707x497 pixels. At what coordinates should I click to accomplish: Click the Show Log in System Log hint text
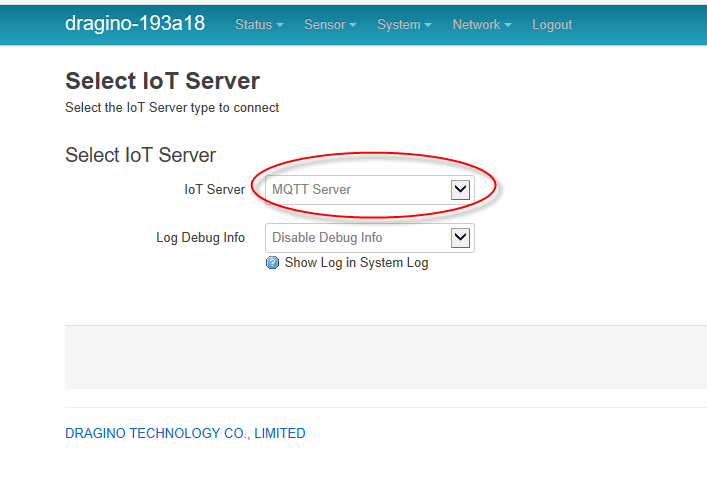pyautogui.click(x=357, y=262)
